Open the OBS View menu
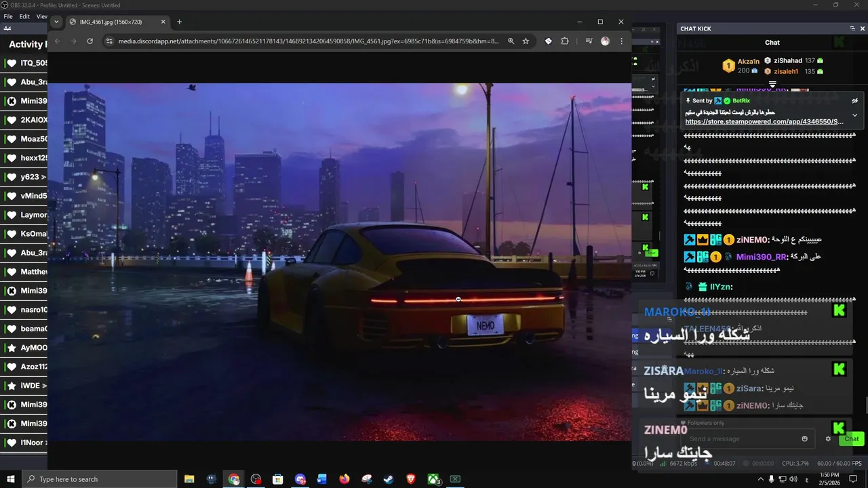The height and width of the screenshot is (488, 868). pyautogui.click(x=41, y=16)
